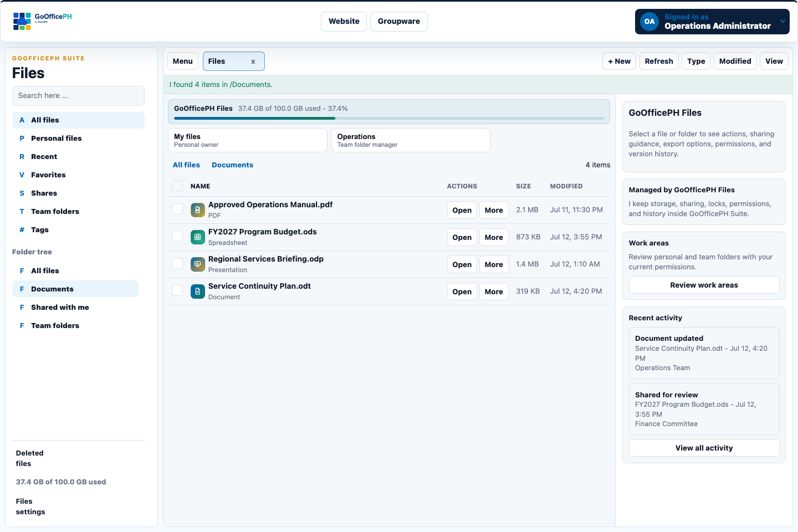The height and width of the screenshot is (532, 798).
Task: Click the + New button
Action: 619,61
